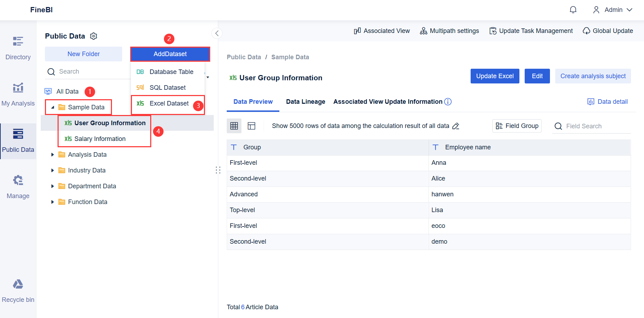Click the filter icon on the Employee name column
The image size is (644, 318).
[x=436, y=147]
